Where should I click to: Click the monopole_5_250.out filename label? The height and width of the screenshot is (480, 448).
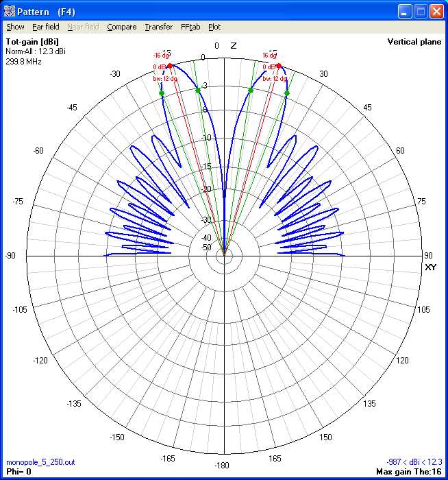click(36, 462)
